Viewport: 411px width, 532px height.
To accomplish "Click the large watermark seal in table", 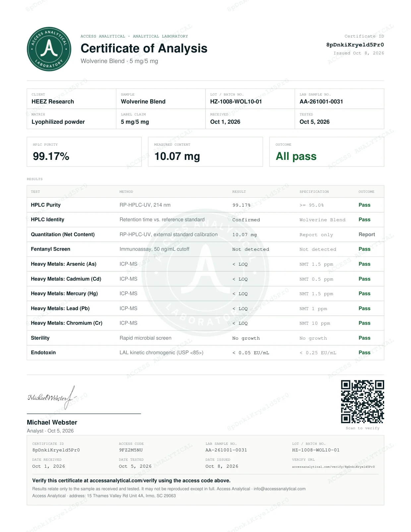I will click(x=206, y=273).
